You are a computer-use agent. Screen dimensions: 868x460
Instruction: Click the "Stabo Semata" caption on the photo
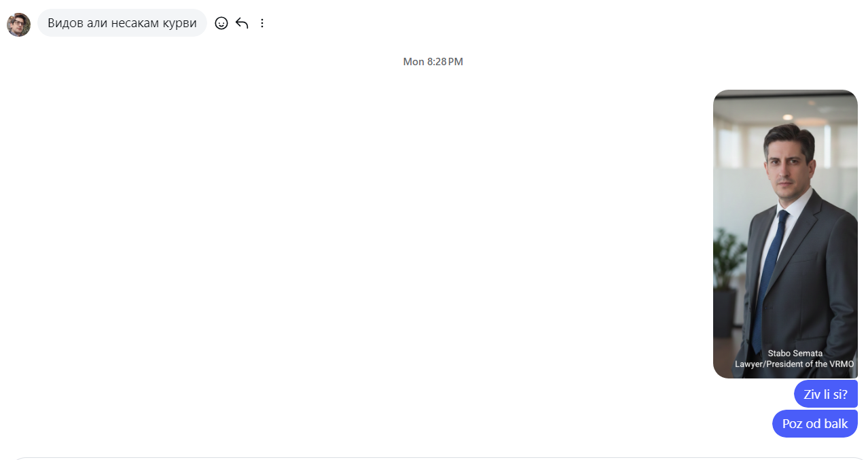pos(795,353)
